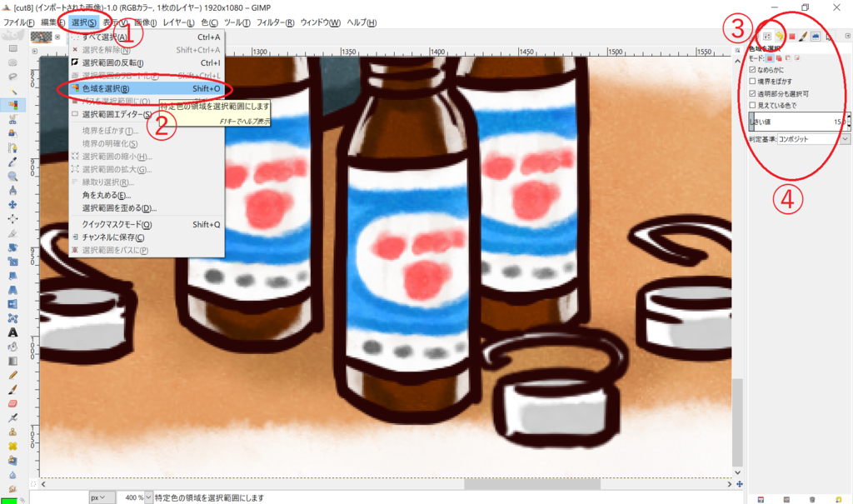
Task: Choose Add to selection mode icon
Action: [x=779, y=58]
